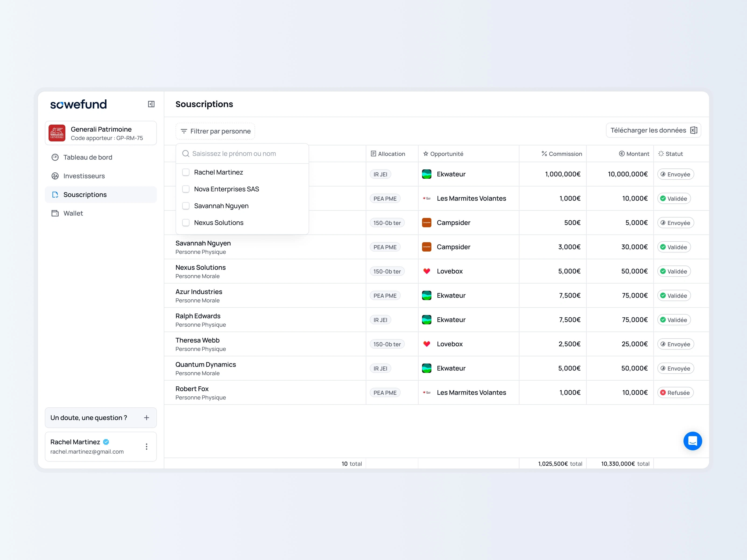Open the three-dot user account menu

(146, 447)
